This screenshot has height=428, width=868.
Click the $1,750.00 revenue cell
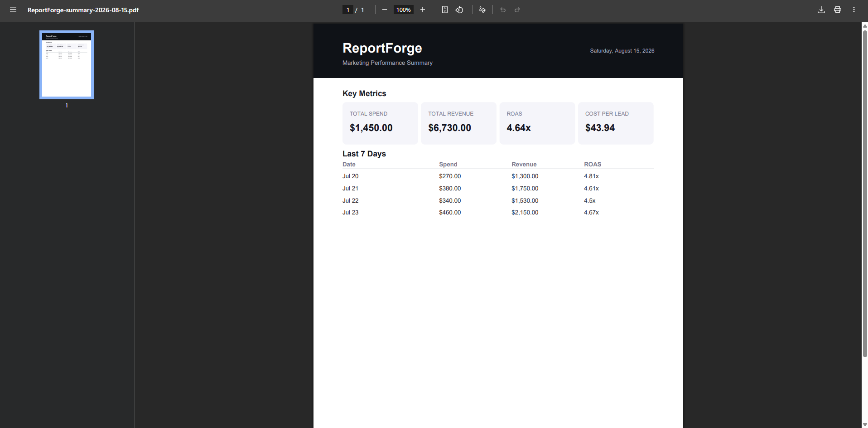coord(525,189)
